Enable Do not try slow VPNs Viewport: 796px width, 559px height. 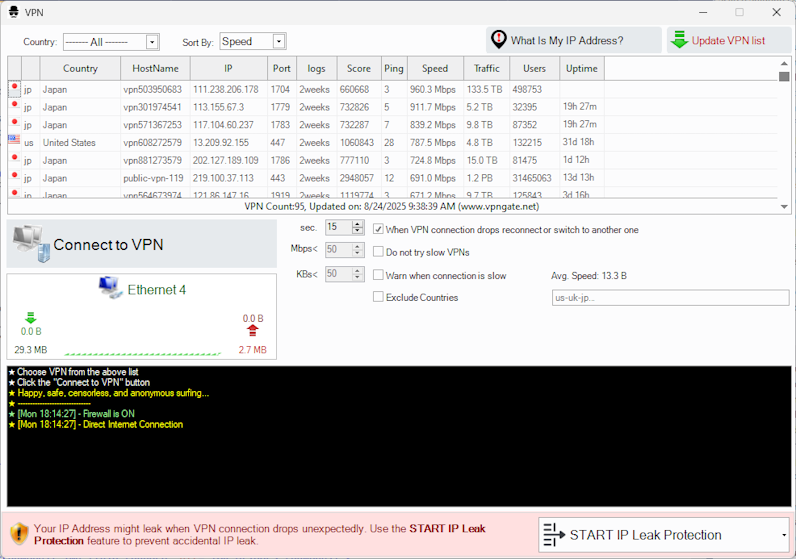tap(378, 252)
